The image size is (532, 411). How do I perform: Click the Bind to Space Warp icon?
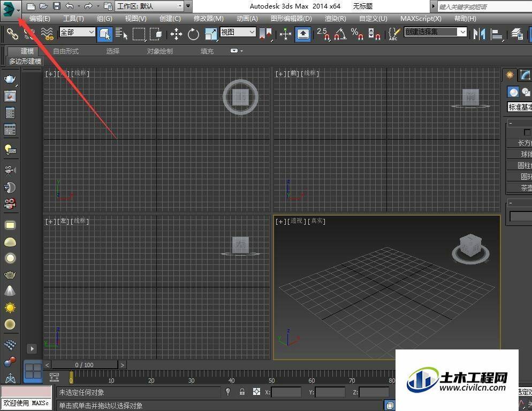point(47,34)
